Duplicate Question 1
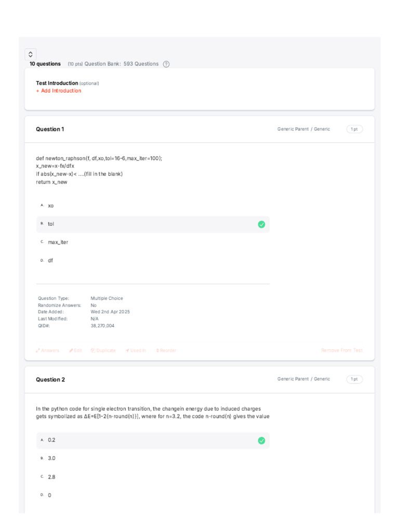Screen dimensions: 399x532 103,351
